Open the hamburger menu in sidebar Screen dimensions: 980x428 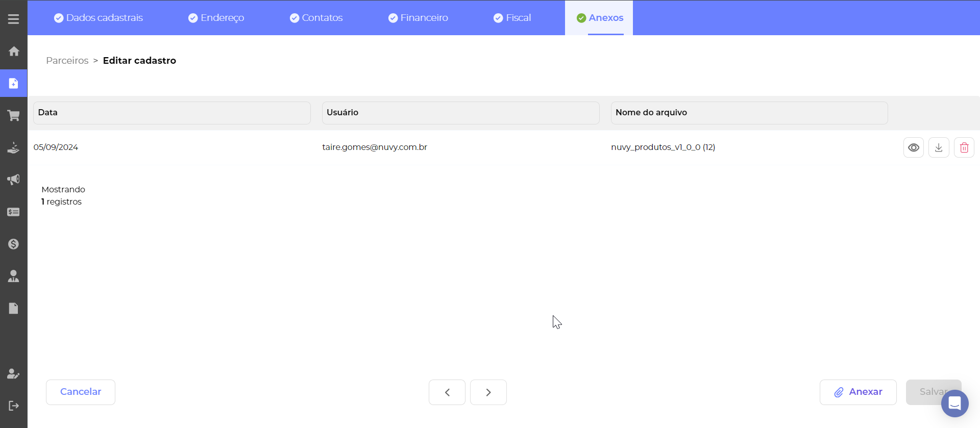(13, 19)
